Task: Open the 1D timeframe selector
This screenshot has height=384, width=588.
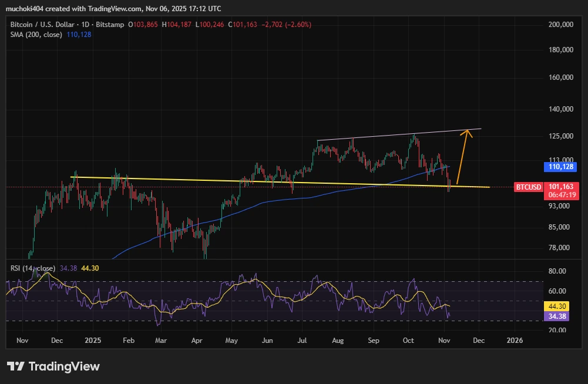Action: click(x=86, y=25)
